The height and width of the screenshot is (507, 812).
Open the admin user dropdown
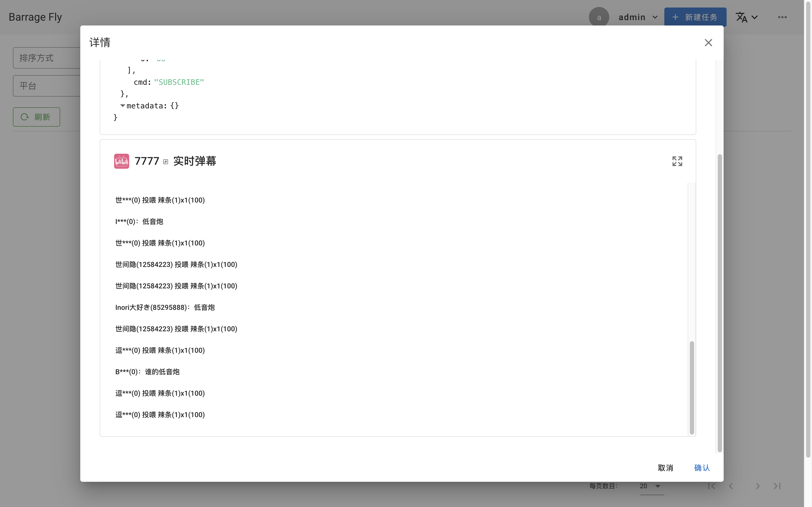pyautogui.click(x=638, y=17)
